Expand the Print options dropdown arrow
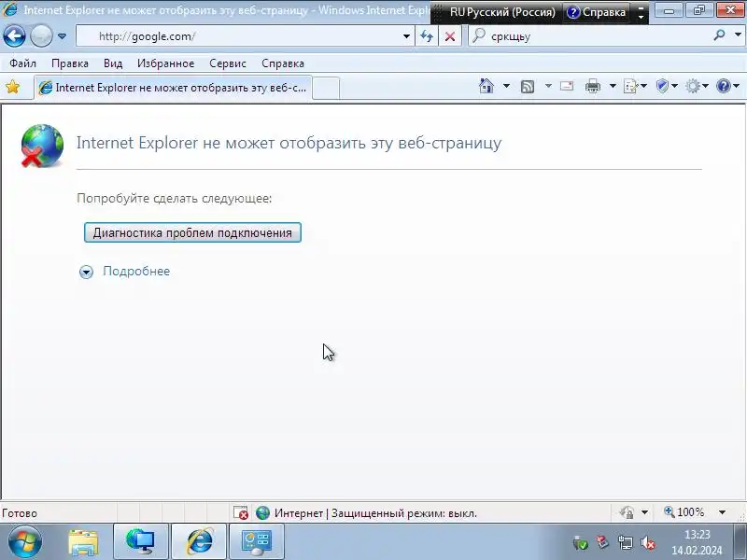The width and height of the screenshot is (747, 560). pos(613,86)
